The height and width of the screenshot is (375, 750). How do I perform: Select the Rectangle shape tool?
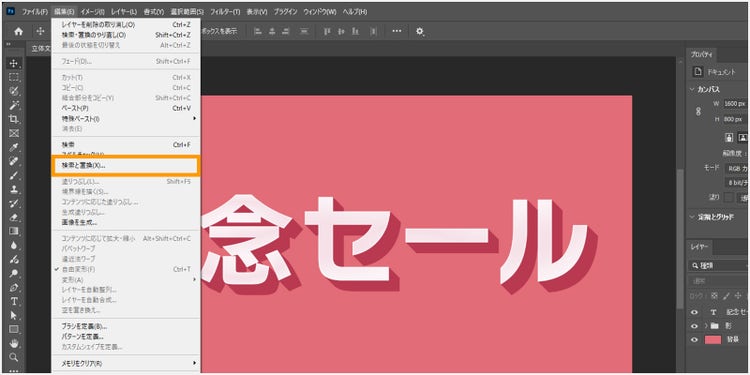pyautogui.click(x=14, y=329)
